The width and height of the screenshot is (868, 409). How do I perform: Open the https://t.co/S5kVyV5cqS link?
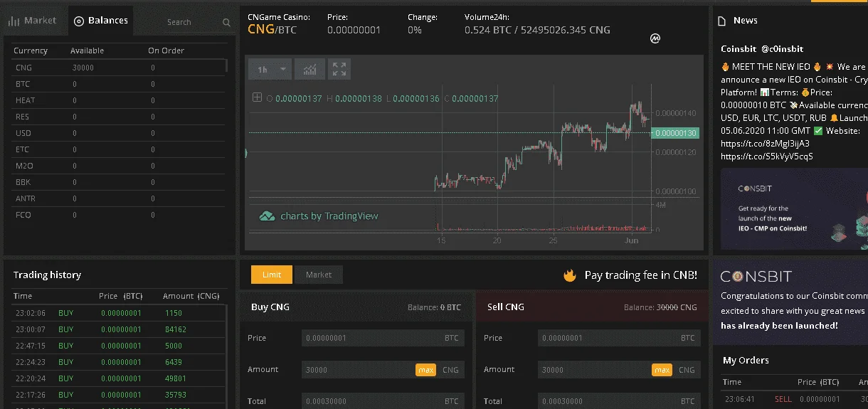coord(766,156)
